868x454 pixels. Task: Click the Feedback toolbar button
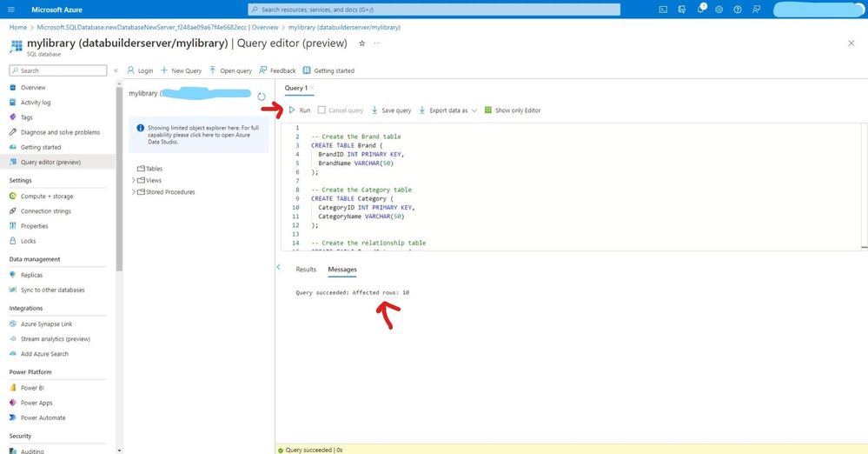coord(277,70)
